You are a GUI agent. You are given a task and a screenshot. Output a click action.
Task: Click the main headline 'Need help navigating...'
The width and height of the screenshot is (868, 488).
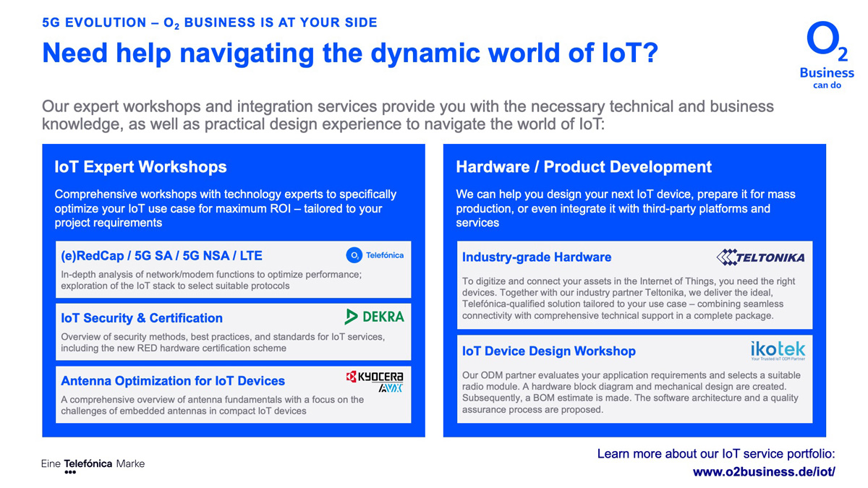pos(350,53)
